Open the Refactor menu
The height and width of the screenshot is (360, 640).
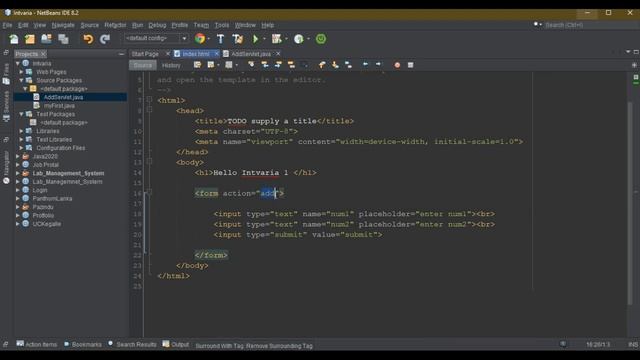(115, 25)
